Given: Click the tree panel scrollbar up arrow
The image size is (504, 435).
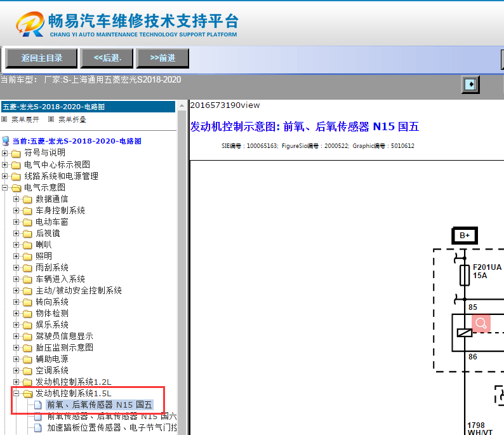Looking at the screenshot, I should tap(182, 106).
